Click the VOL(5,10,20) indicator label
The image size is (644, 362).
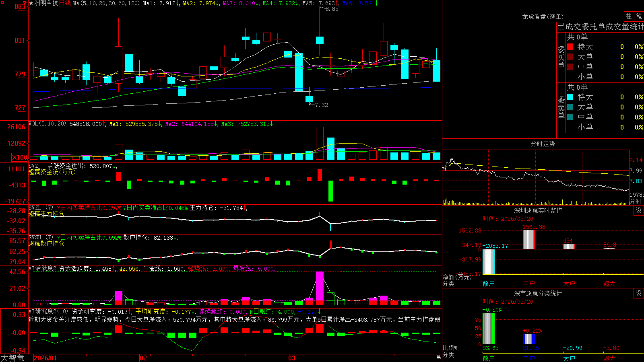pyautogui.click(x=47, y=123)
